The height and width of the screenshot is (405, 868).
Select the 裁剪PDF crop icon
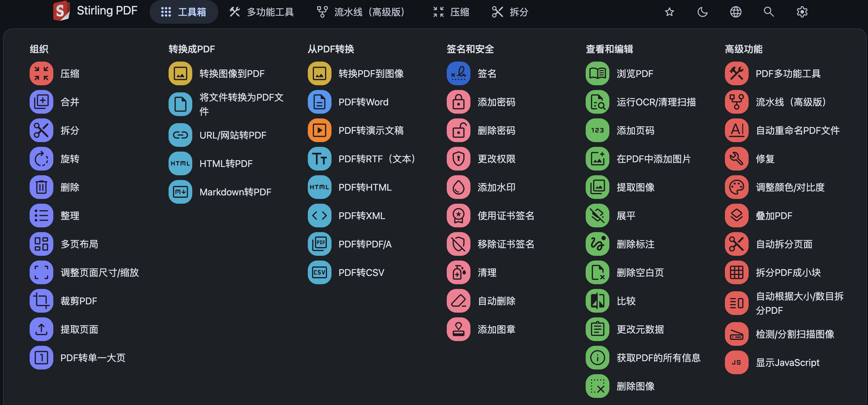point(41,300)
